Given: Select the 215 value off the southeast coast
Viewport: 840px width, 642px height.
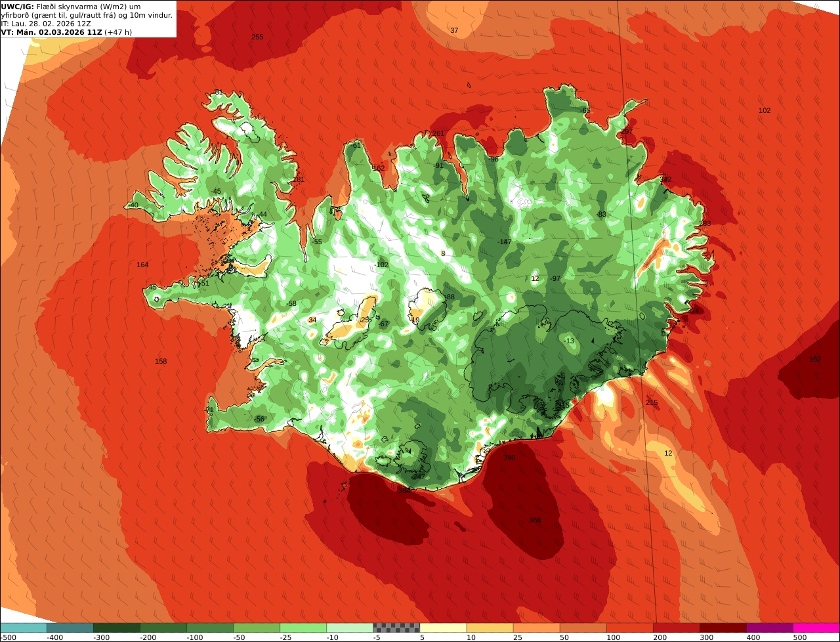Looking at the screenshot, I should (x=652, y=402).
